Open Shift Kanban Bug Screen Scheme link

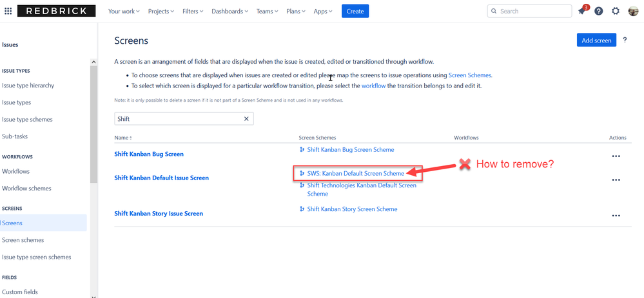click(350, 149)
